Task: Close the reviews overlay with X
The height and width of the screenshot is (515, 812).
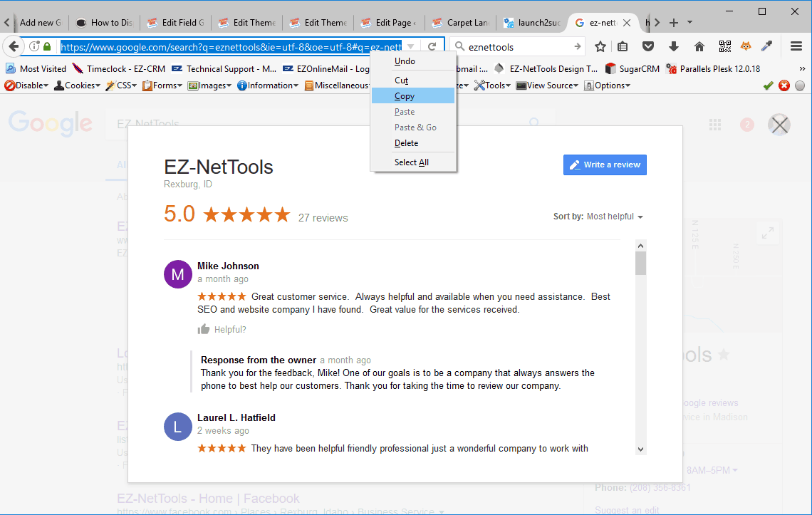Action: point(780,125)
